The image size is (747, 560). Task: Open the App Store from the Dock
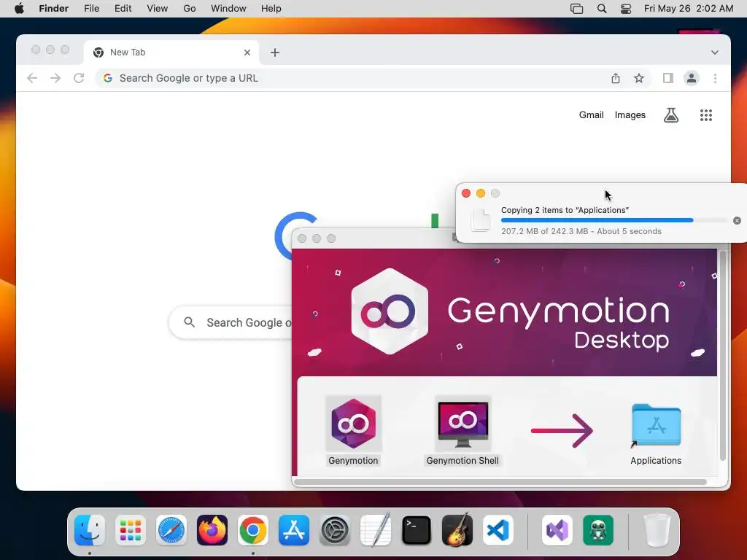coord(294,530)
